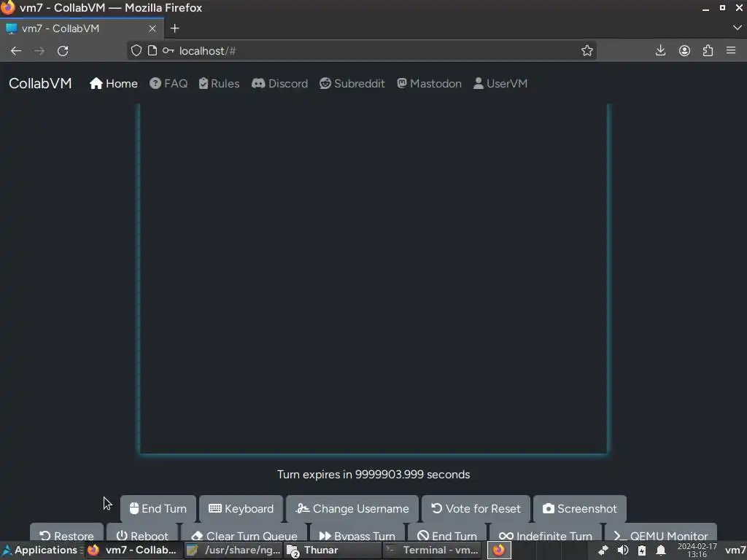Click the Reboot admin button
This screenshot has height=560, width=747.
pos(142,533)
